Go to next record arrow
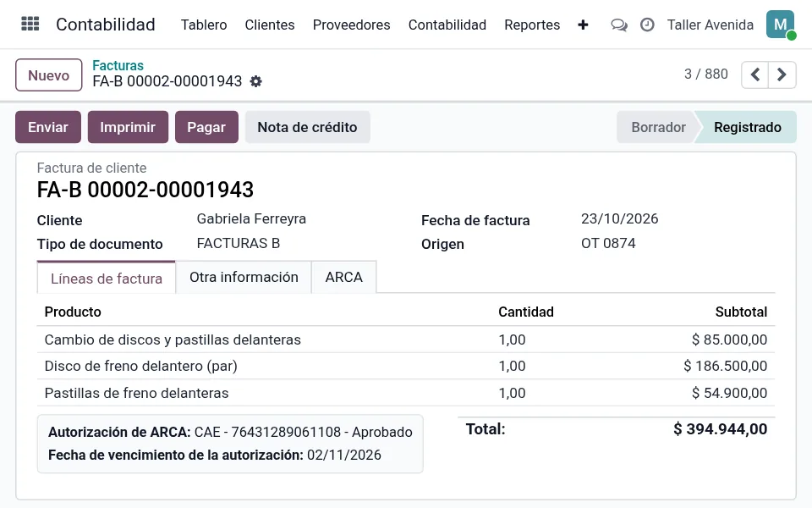Viewport: 812px width, 508px height. (782, 75)
